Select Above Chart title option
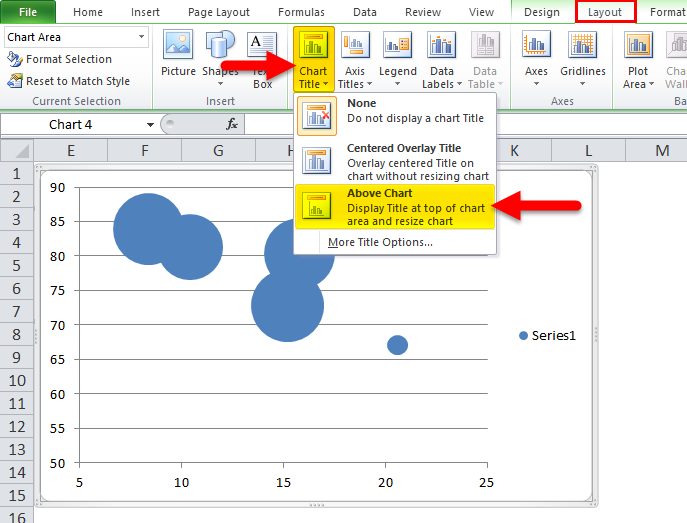This screenshot has width=687, height=523. pos(395,206)
